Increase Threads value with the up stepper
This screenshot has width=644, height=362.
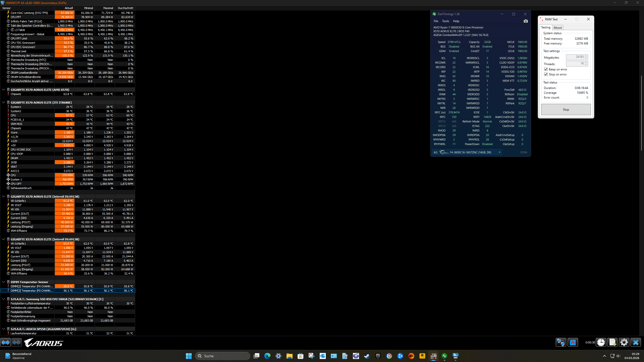(x=586, y=62)
